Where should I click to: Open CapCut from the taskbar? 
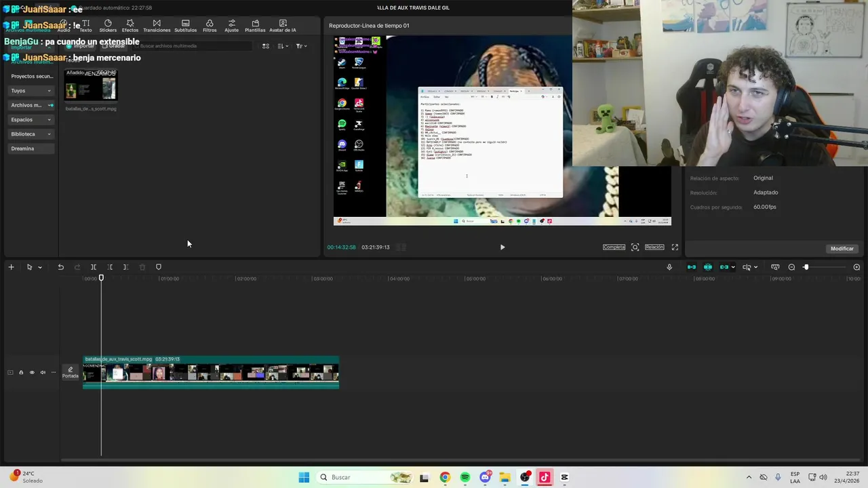[564, 477]
